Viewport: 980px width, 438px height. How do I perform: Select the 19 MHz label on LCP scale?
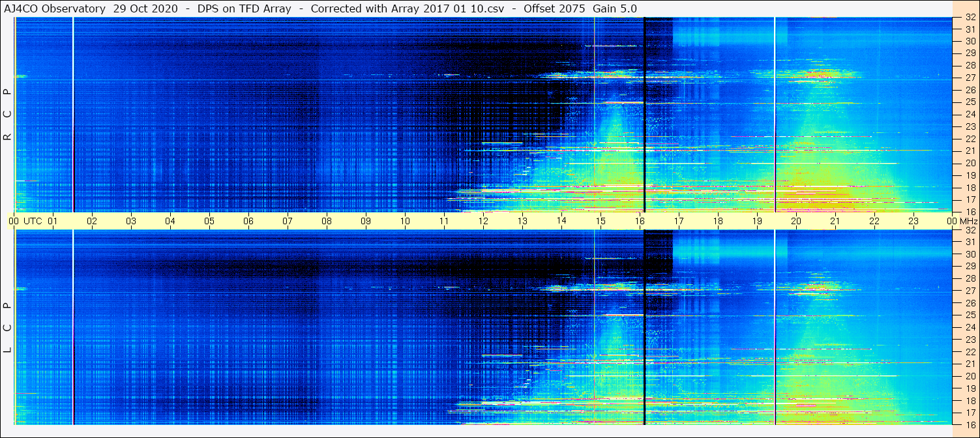coord(970,388)
